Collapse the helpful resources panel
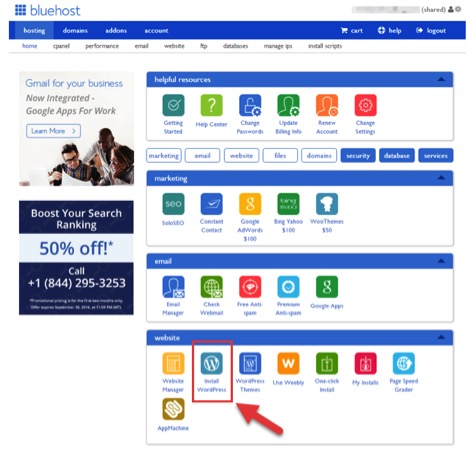 [x=441, y=79]
